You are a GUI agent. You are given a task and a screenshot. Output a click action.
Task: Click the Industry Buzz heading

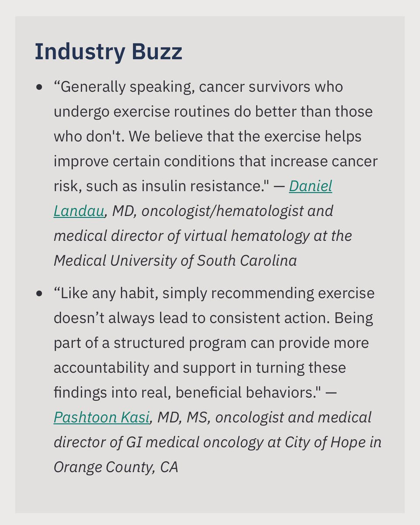[x=108, y=52]
